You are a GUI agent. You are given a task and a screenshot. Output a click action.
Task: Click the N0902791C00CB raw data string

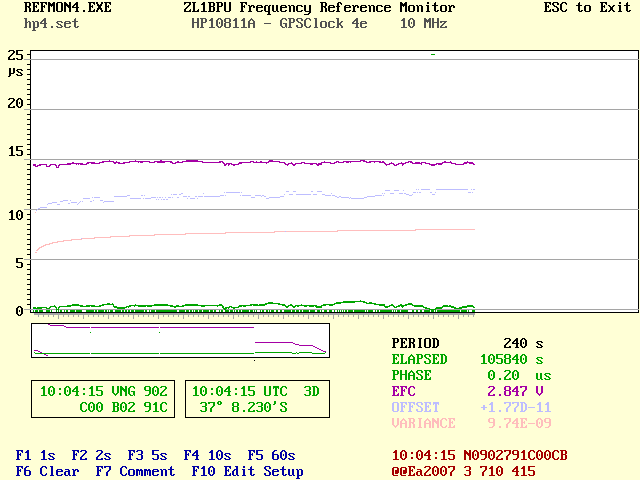(516, 455)
